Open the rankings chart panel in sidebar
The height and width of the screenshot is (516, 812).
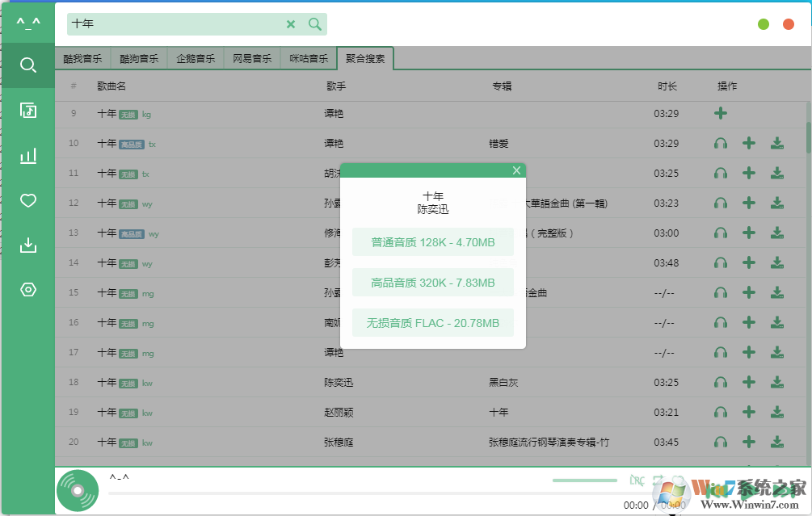[x=28, y=155]
